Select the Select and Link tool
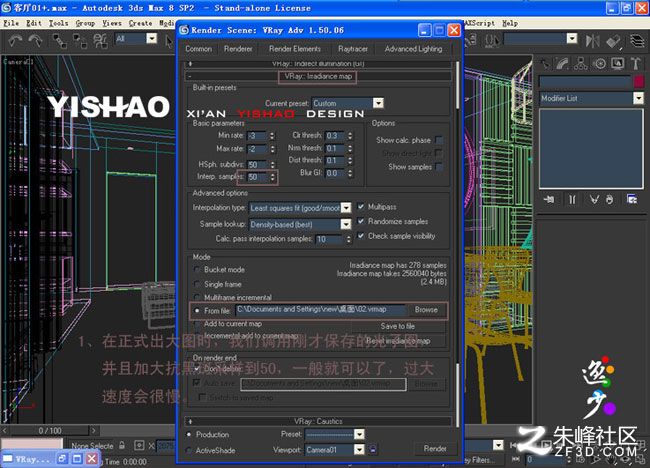This screenshot has height=468, width=650. click(59, 41)
